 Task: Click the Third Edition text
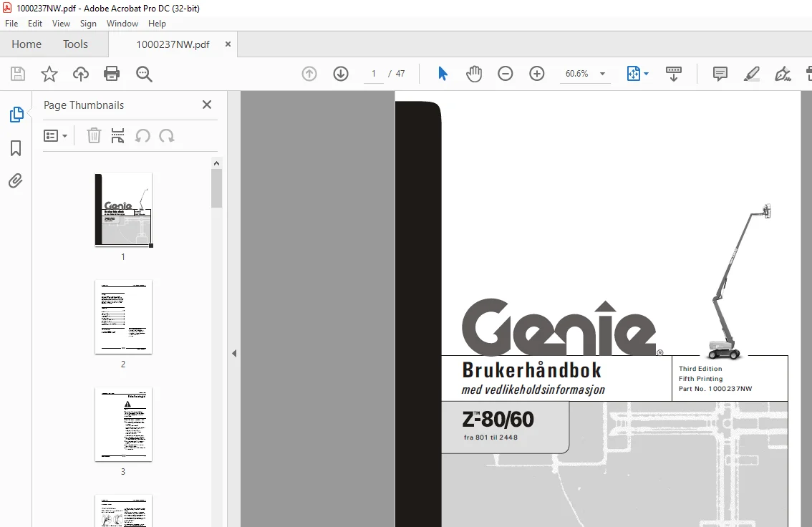pos(700,369)
